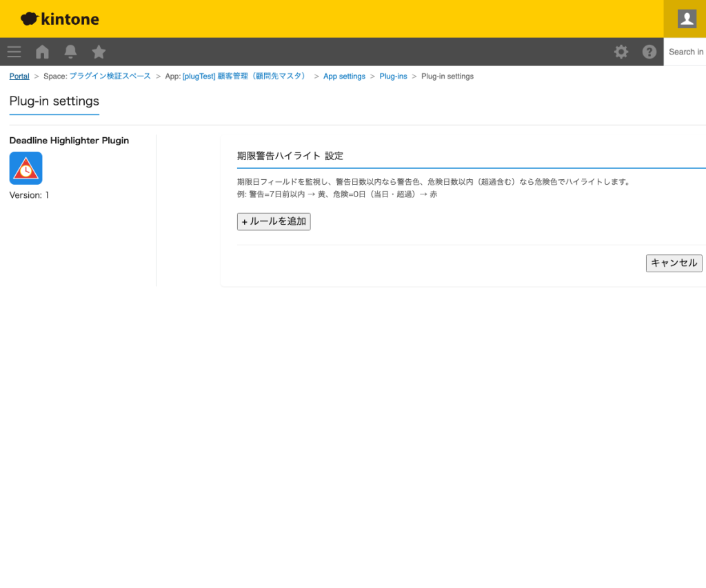Open the user account avatar menu

pyautogui.click(x=685, y=19)
